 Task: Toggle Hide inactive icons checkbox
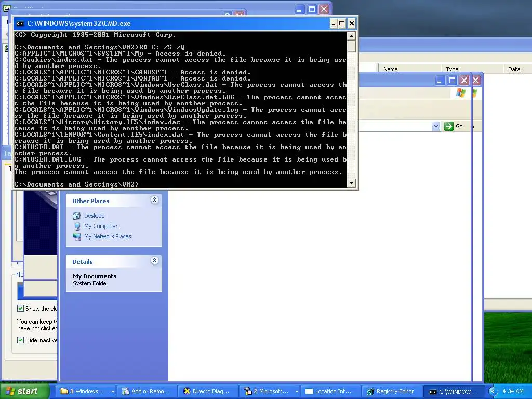tap(20, 340)
